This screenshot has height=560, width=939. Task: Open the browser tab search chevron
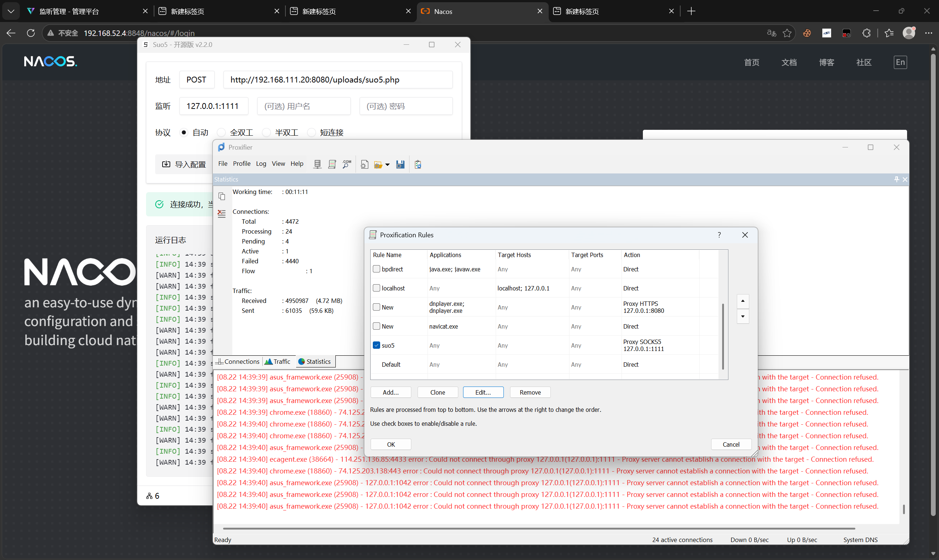11,11
